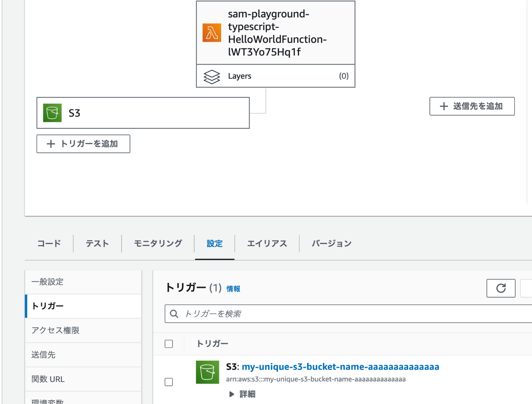Viewport: 532px width, 404px height.
Task: Switch to the コード tab
Action: click(x=49, y=244)
